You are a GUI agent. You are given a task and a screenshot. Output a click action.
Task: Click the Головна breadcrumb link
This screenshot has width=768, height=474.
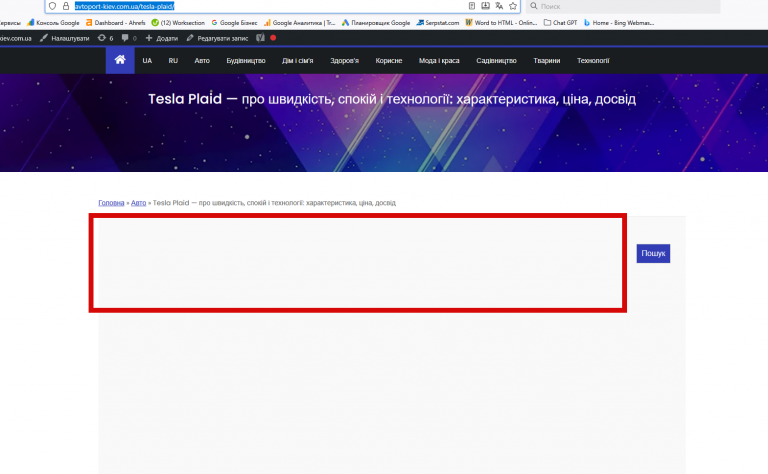(x=111, y=203)
